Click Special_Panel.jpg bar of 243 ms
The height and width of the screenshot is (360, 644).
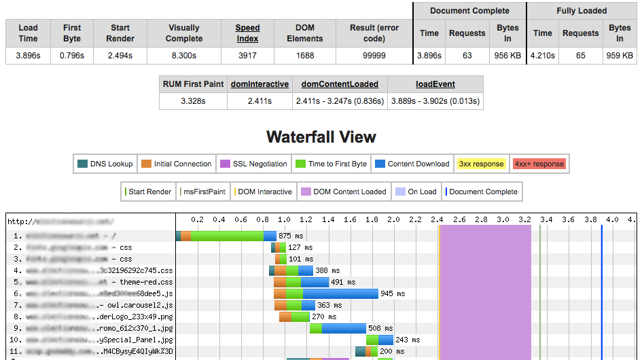(x=380, y=340)
